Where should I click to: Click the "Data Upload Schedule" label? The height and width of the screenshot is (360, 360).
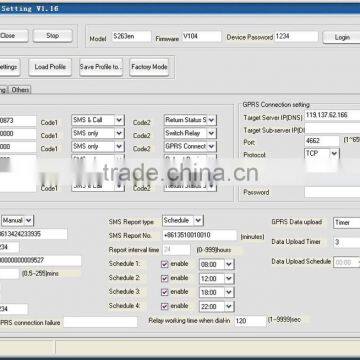tap(301, 262)
